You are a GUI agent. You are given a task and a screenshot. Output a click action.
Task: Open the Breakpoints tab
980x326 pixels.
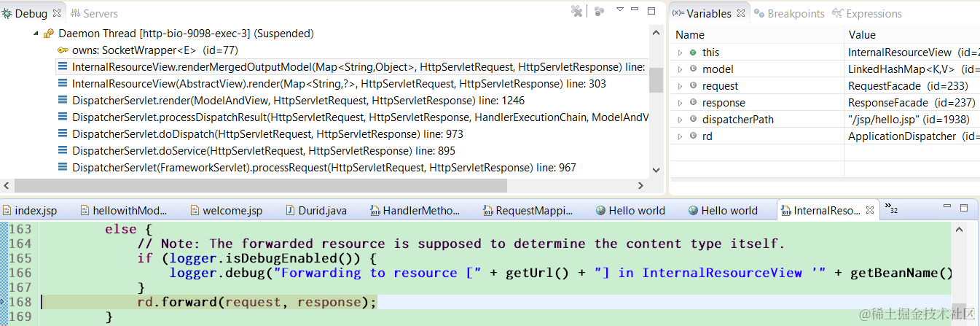coord(789,13)
